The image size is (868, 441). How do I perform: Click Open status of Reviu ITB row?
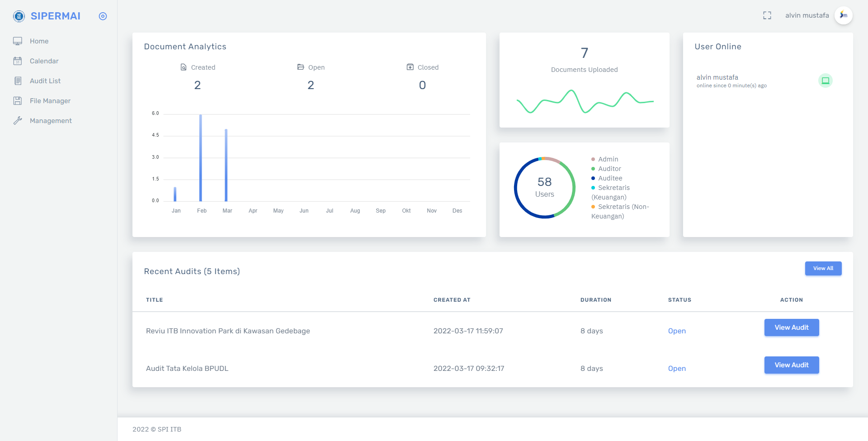(677, 331)
